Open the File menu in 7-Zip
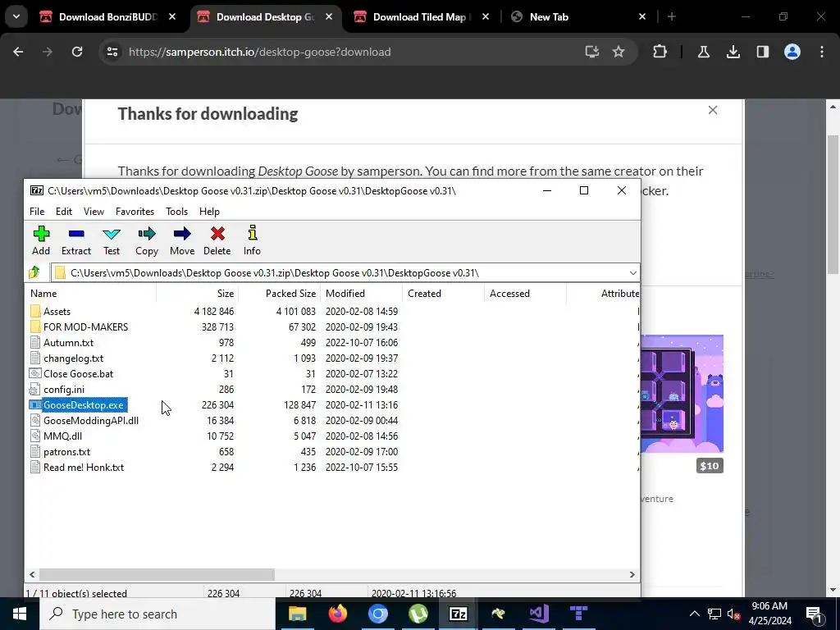Image resolution: width=840 pixels, height=630 pixels. [x=37, y=212]
